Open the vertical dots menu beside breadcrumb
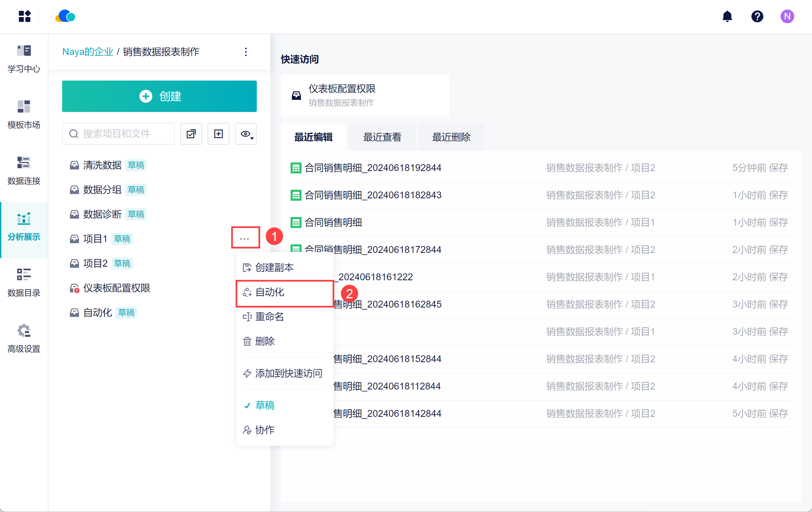The height and width of the screenshot is (512, 812). coord(246,52)
